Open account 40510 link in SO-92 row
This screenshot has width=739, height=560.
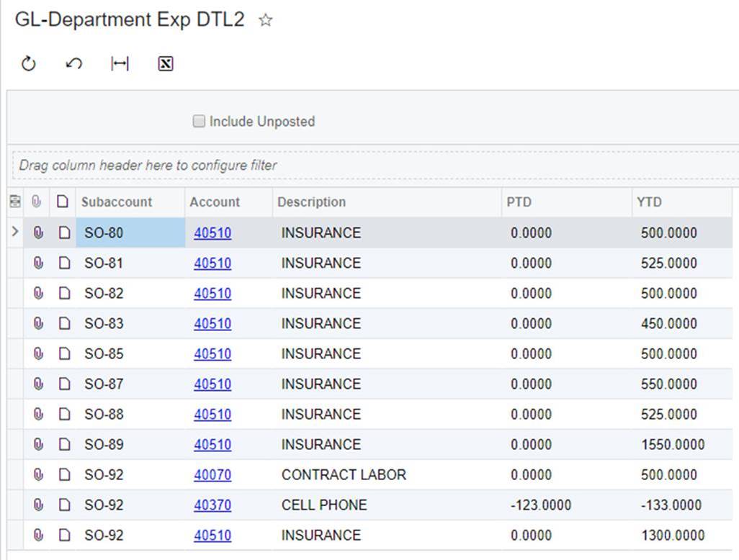pos(212,535)
